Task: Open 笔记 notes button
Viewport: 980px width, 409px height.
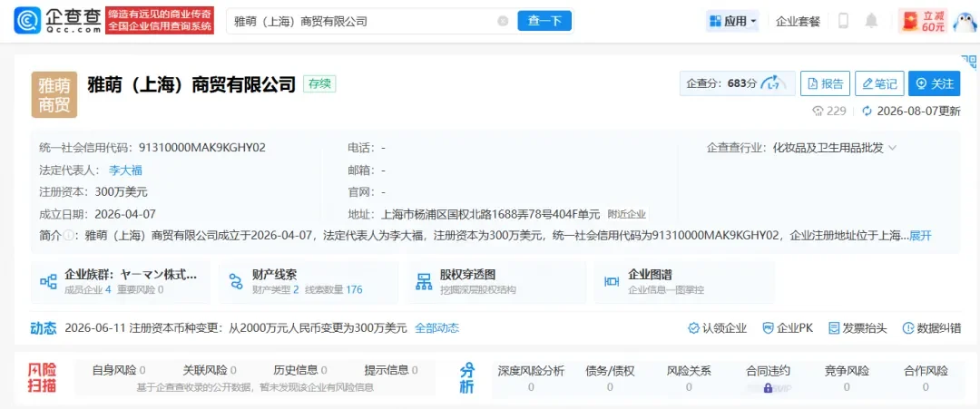Action: click(x=879, y=83)
